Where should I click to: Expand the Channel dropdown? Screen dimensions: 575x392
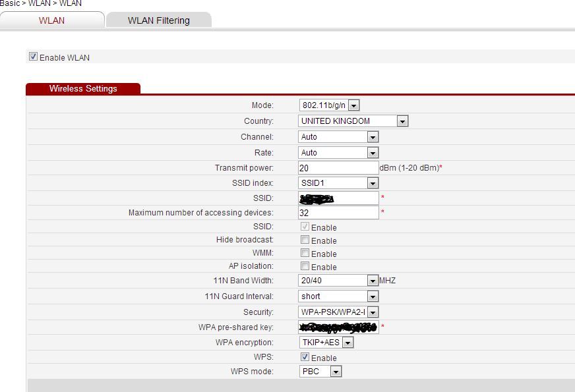coord(338,136)
